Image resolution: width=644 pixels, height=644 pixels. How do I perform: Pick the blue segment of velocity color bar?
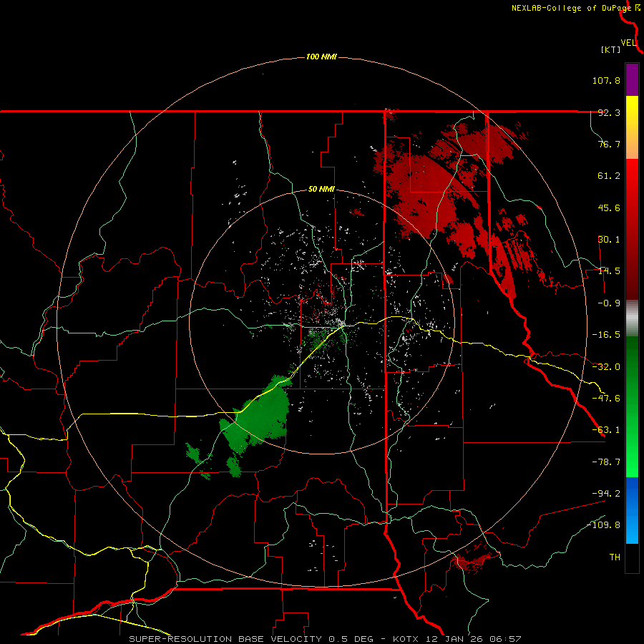click(x=632, y=510)
